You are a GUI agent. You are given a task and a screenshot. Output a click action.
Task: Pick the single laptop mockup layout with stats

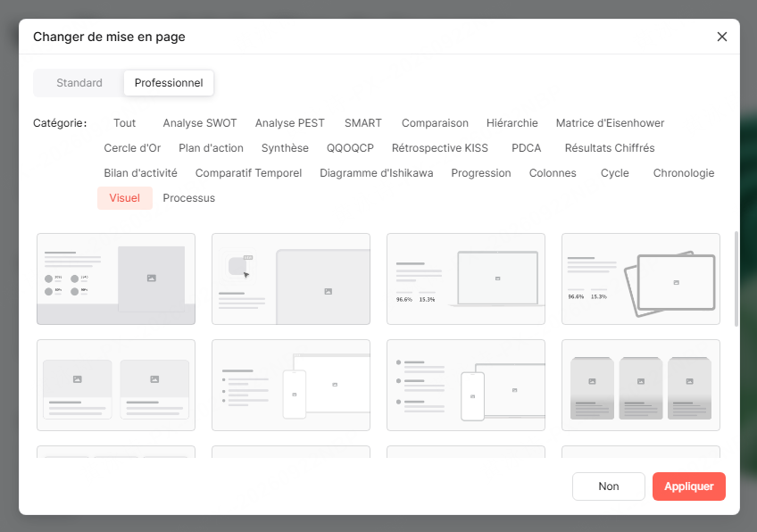(466, 279)
